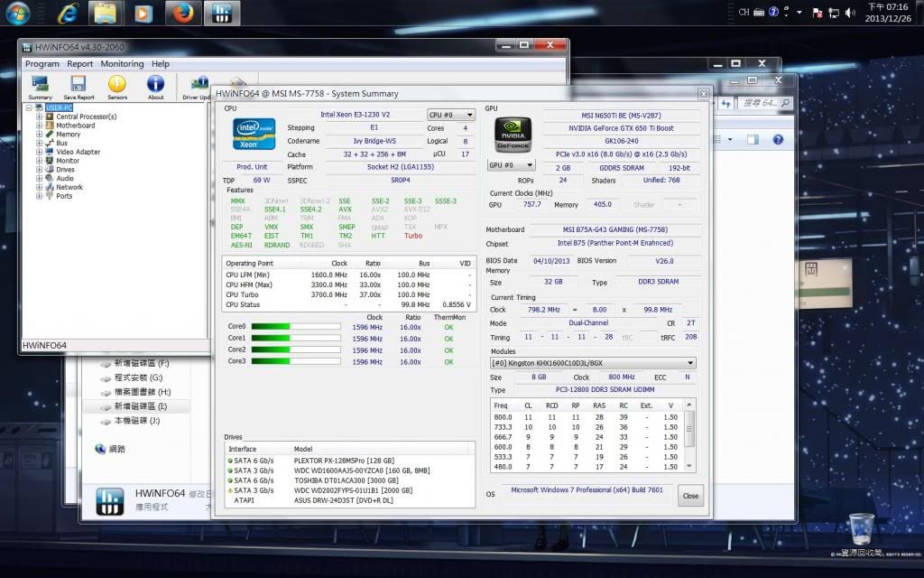Select the PLEXTOR PX-128M5Pro drive row
The width and height of the screenshot is (924, 578).
pos(350,461)
